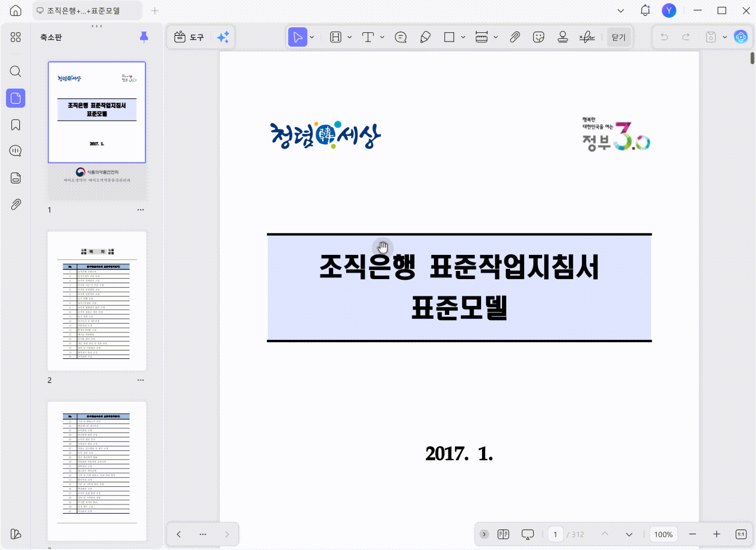This screenshot has width=756, height=550.
Task: Expand the measurement tool dropdown
Action: 496,37
